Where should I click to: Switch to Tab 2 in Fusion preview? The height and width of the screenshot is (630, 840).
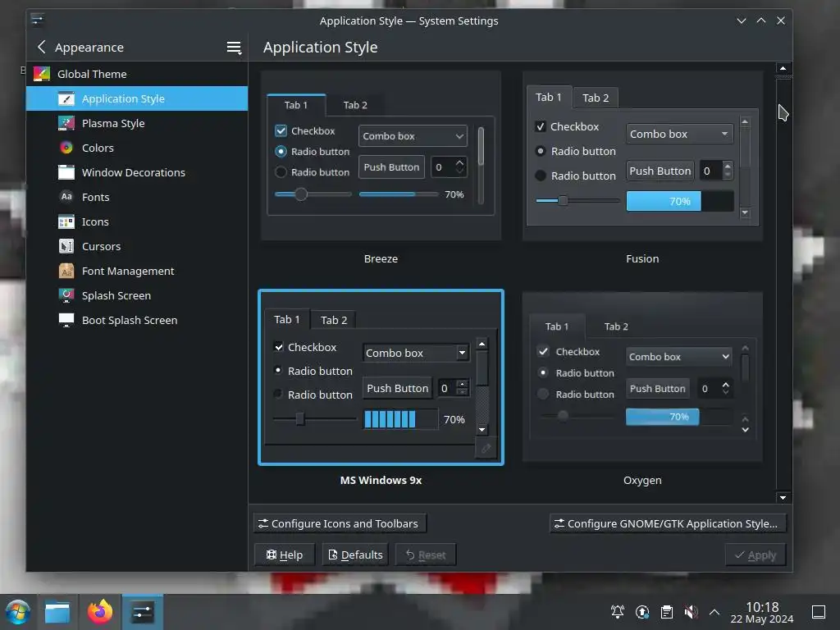click(x=596, y=98)
